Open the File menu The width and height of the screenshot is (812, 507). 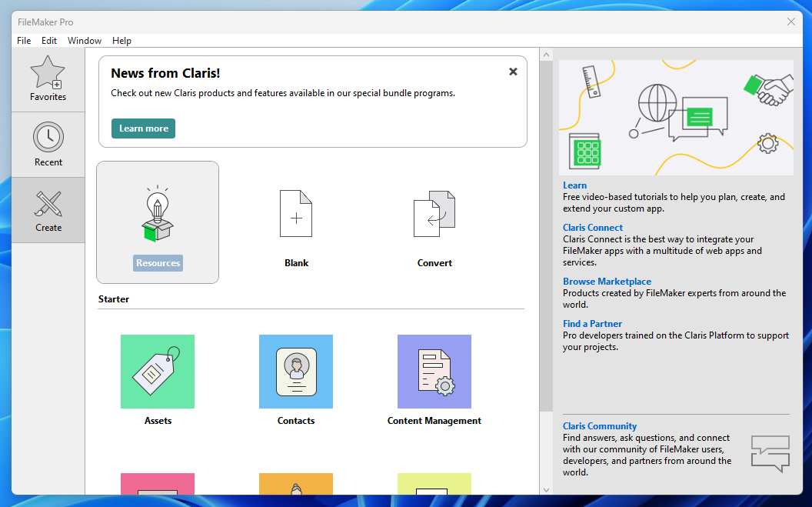coord(24,41)
